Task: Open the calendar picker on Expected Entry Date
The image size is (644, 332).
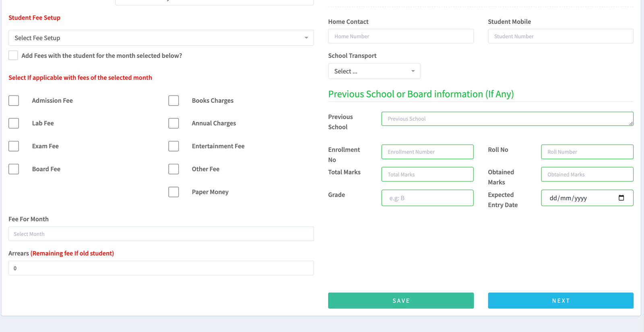Action: pos(621,198)
